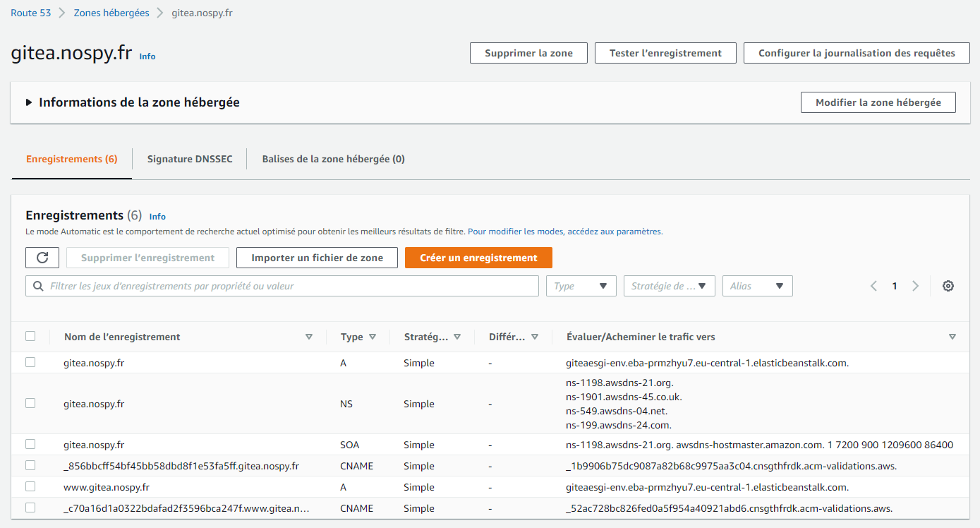Viewport: 980px width, 528px height.
Task: Click Importer un fichier de zone
Action: (317, 258)
